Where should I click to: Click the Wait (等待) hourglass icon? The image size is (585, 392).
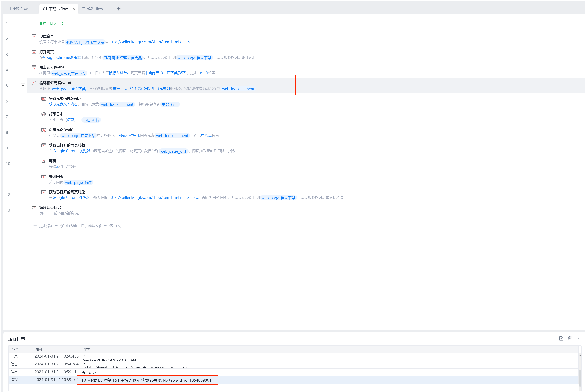click(44, 161)
